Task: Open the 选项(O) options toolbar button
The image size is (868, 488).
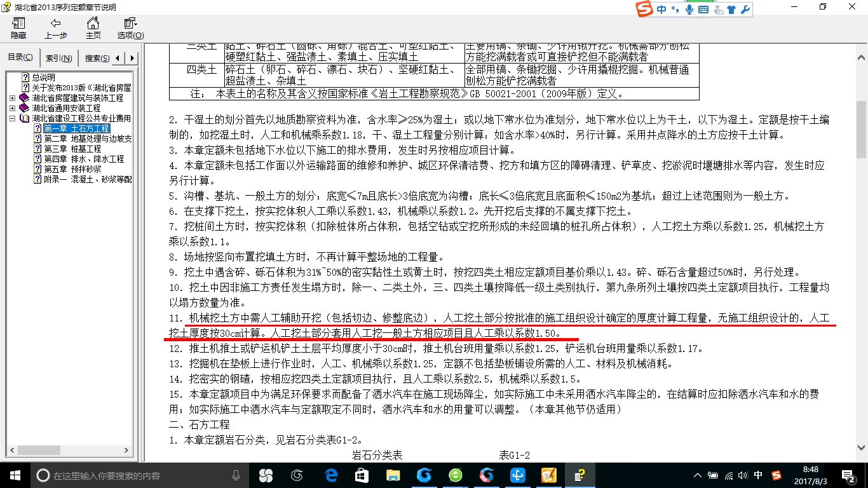Action: pos(130,29)
